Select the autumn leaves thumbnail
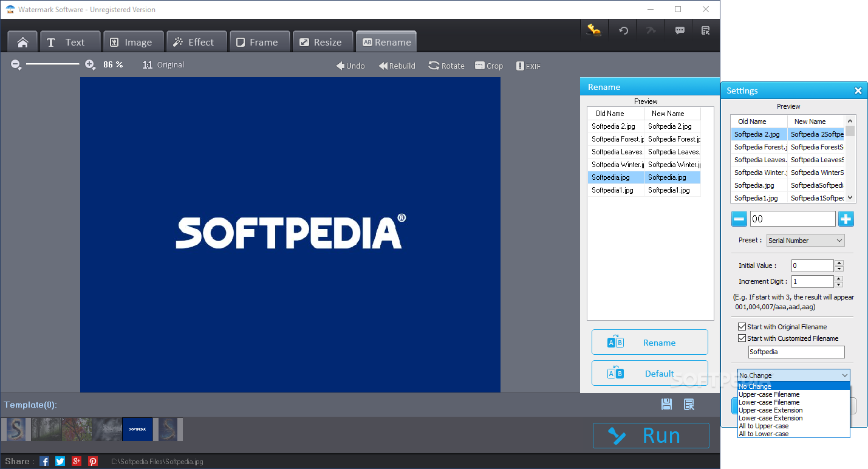The image size is (868, 469). pyautogui.click(x=77, y=430)
